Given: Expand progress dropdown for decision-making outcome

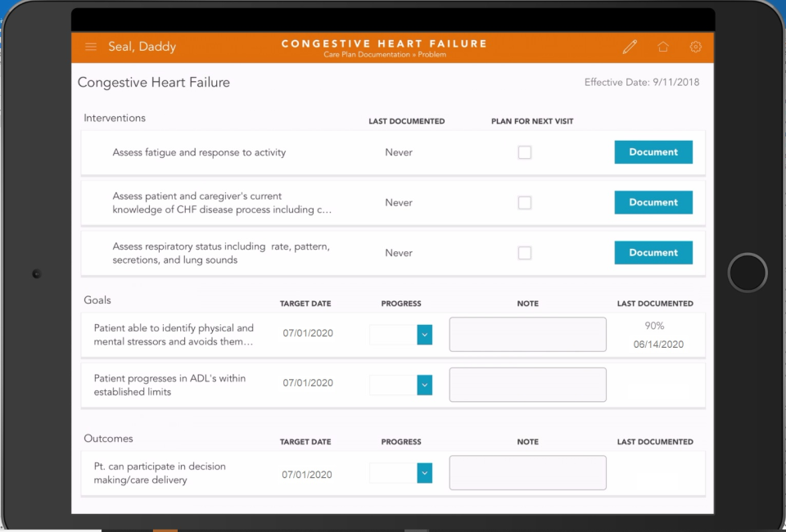Looking at the screenshot, I should click(x=424, y=473).
